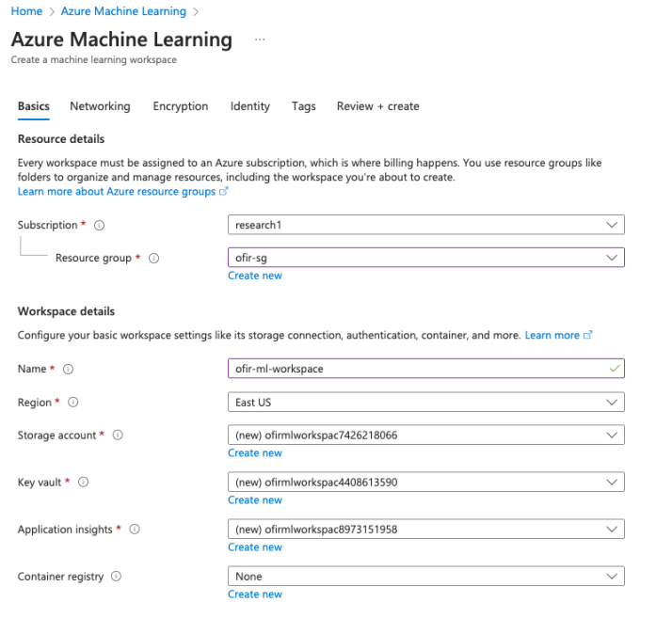
Task: Expand Storage account dropdown ofirmlworkspac7426218066
Action: [x=426, y=435]
